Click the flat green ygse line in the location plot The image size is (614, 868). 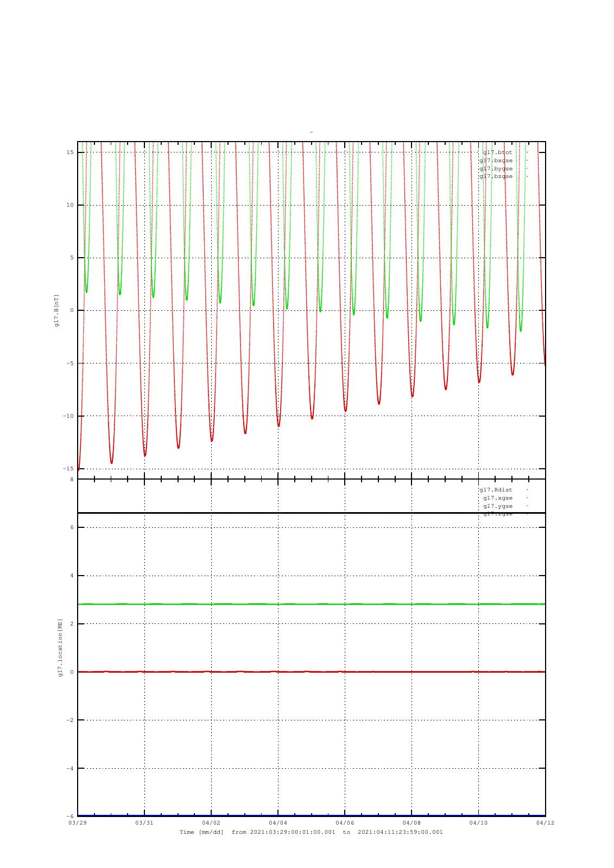click(311, 604)
